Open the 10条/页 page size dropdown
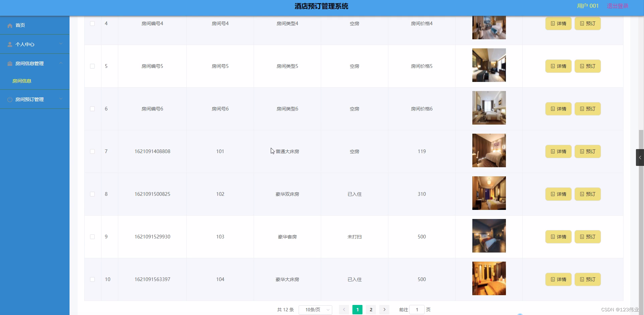 pyautogui.click(x=315, y=310)
